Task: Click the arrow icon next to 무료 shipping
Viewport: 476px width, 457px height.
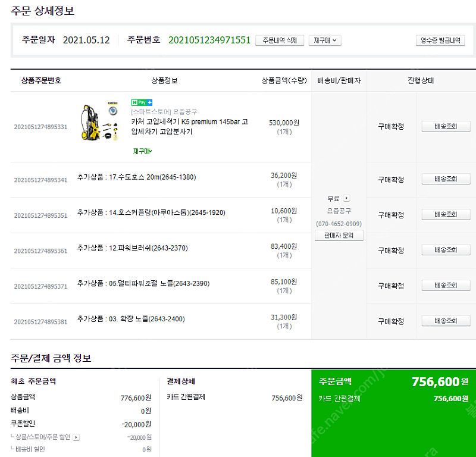Action: point(346,198)
